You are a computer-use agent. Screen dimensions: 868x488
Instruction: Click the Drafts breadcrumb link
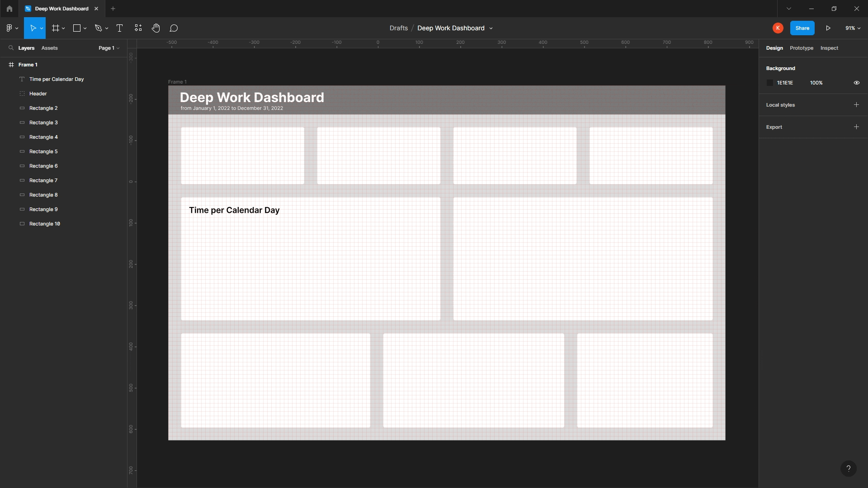398,28
